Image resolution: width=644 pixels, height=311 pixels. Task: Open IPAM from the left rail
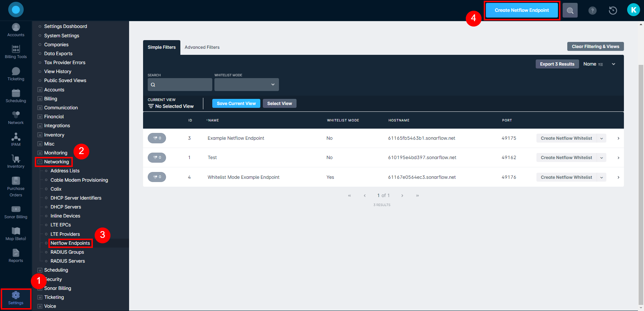(16, 140)
